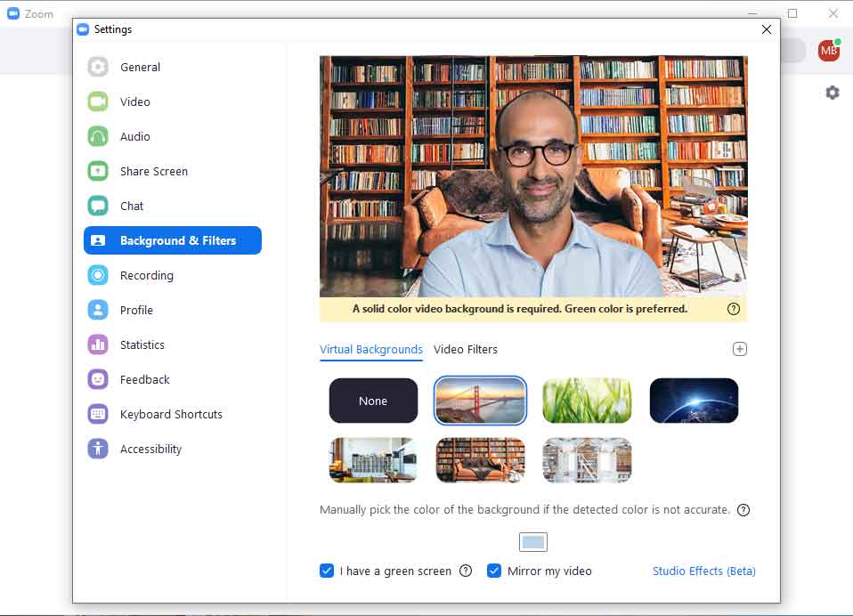853x616 pixels.
Task: Switch to the Video Filters tab
Action: coord(466,349)
